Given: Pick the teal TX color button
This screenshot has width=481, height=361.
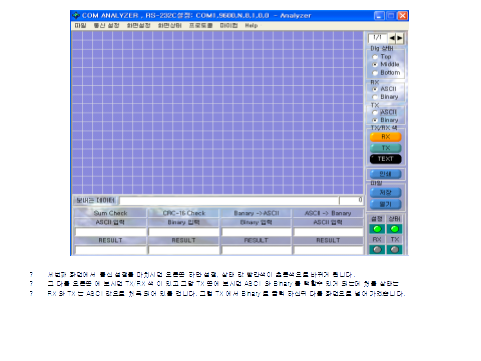Looking at the screenshot, I should [x=386, y=148].
